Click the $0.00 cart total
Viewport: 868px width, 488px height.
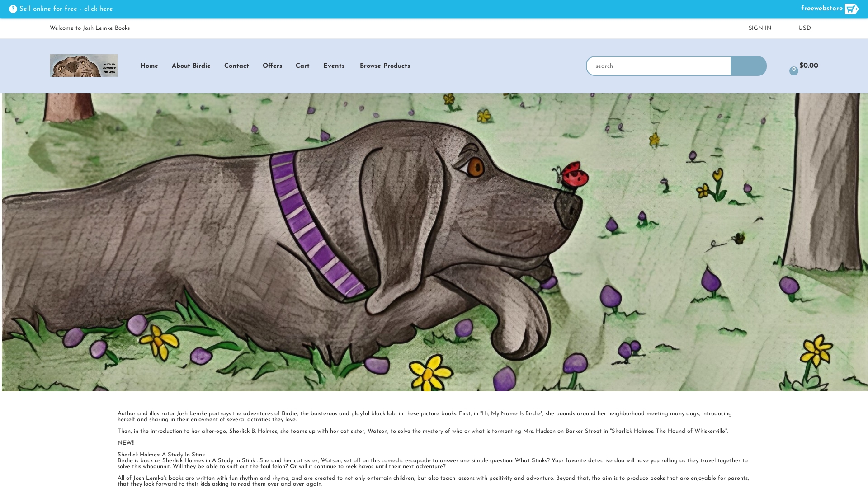coord(809,66)
